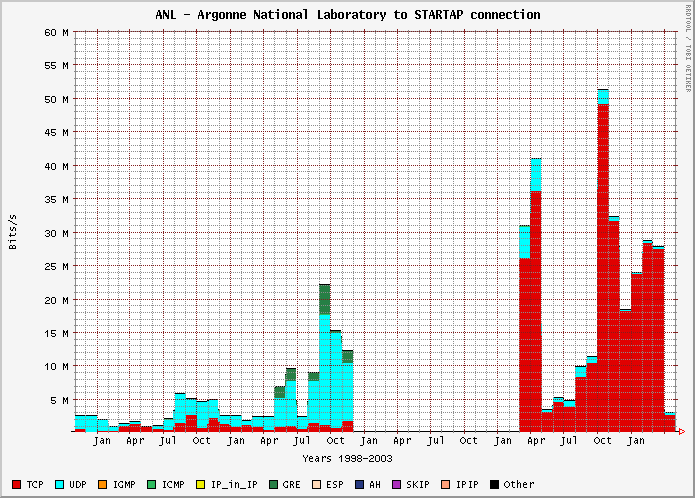Click the ICMP legend label
This screenshot has height=498, width=695.
click(x=173, y=484)
